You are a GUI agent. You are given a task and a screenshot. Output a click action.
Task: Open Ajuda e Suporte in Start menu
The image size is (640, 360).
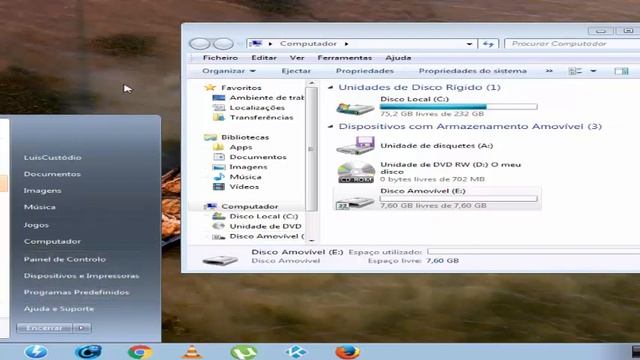coord(59,309)
